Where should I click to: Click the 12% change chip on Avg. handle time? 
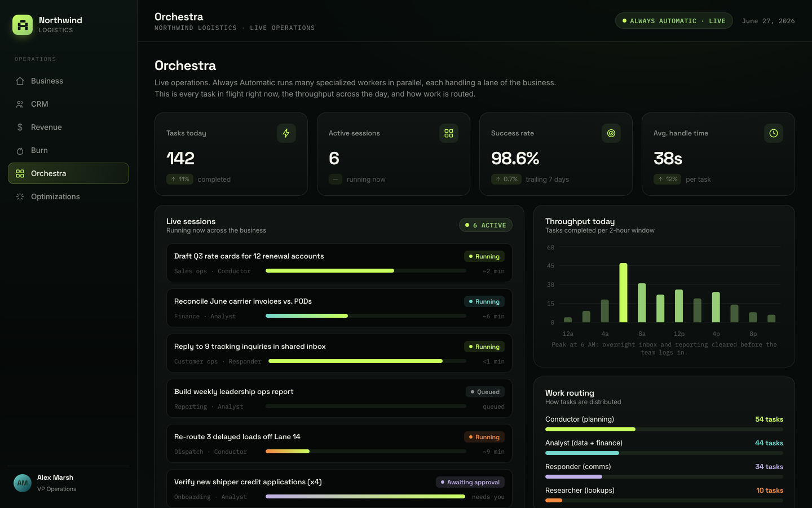coord(668,179)
